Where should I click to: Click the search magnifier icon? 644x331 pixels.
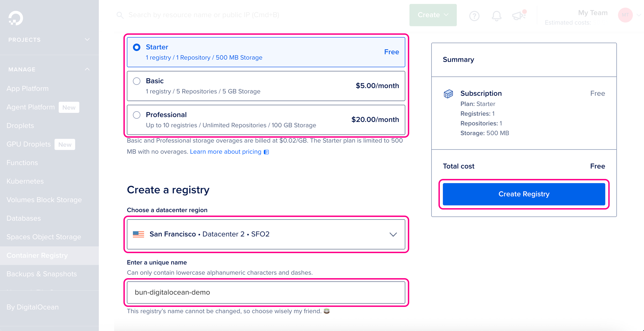coord(120,15)
